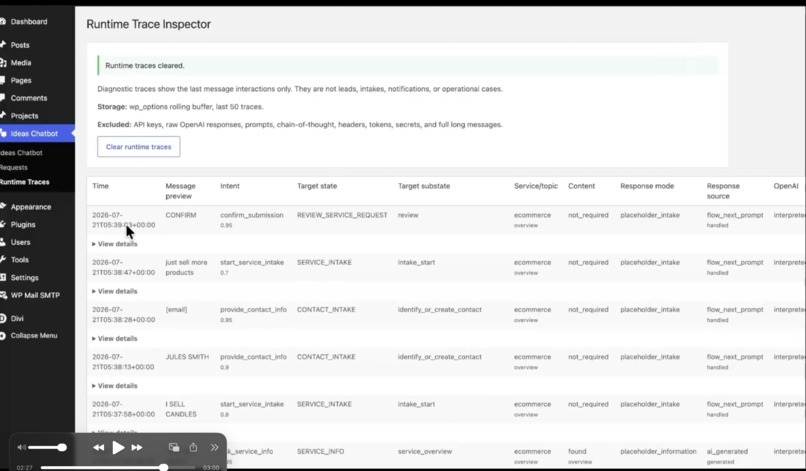
Task: Click the Message preview column header
Action: coord(180,191)
